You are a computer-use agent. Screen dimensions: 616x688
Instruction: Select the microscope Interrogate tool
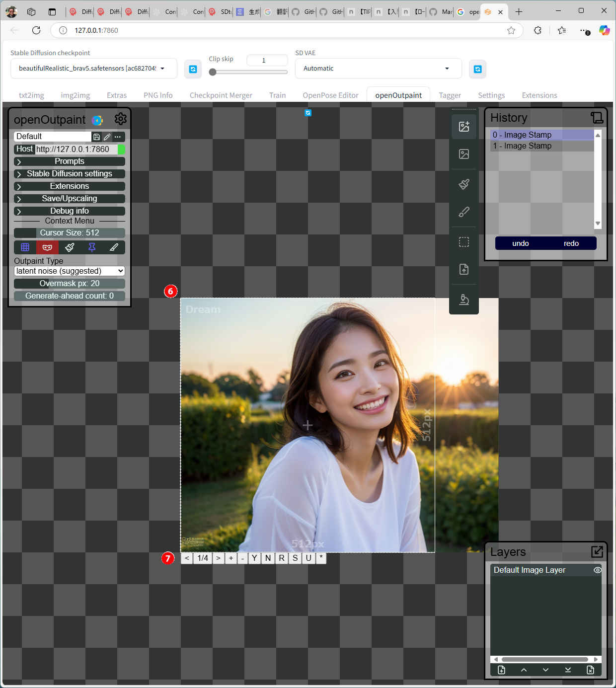(x=463, y=300)
